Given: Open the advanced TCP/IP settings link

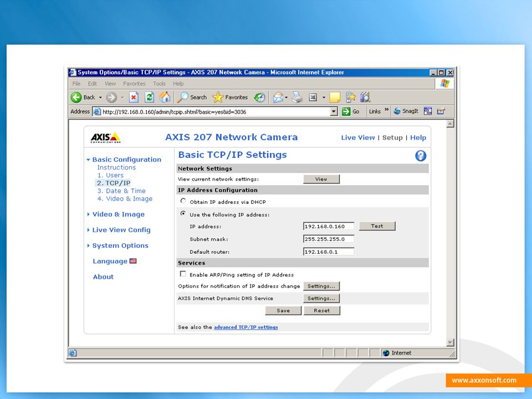Looking at the screenshot, I should pyautogui.click(x=246, y=327).
